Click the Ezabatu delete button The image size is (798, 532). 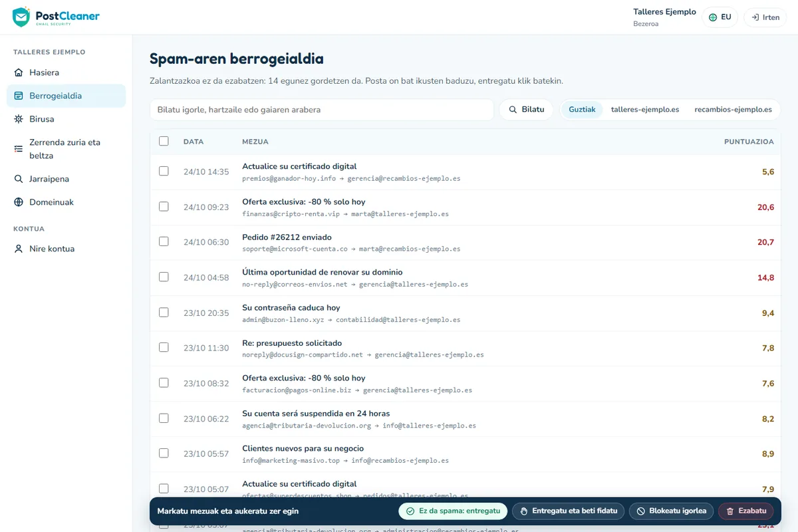[x=746, y=511]
